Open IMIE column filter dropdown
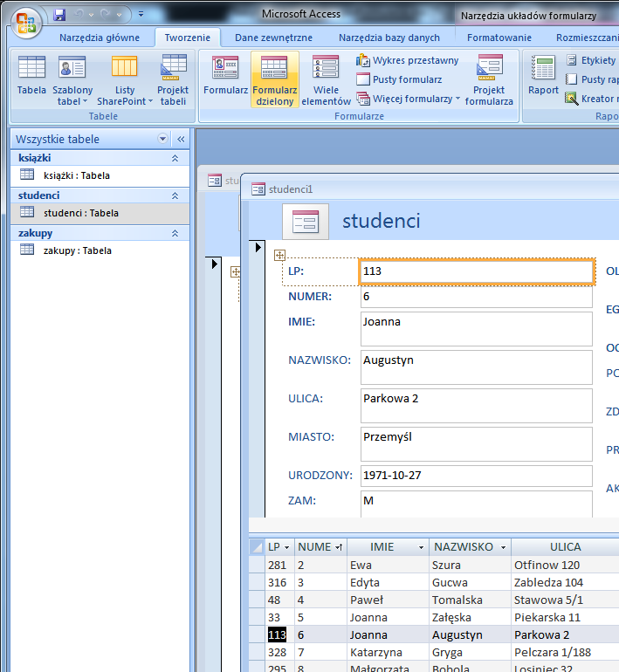 (421, 547)
